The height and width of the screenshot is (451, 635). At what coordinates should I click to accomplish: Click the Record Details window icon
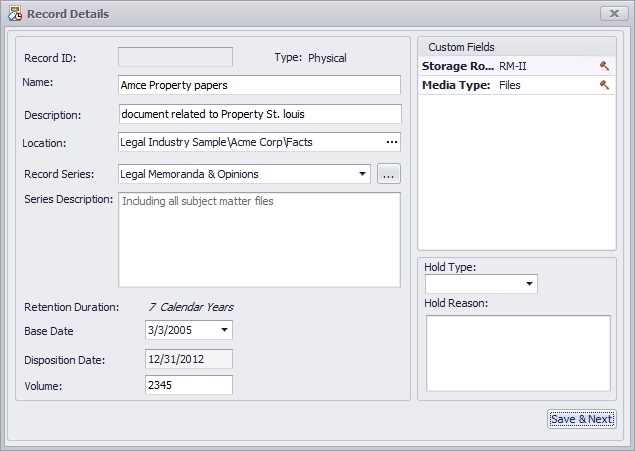pos(14,14)
